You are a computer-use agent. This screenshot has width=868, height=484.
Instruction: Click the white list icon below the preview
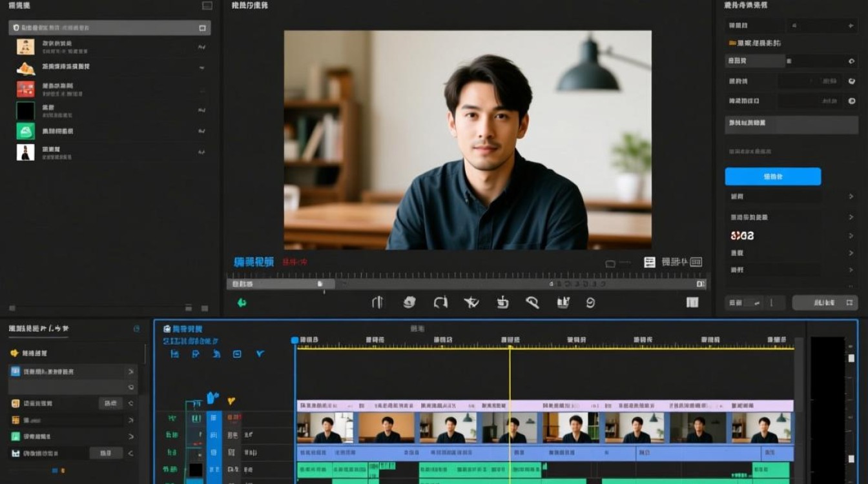click(650, 262)
